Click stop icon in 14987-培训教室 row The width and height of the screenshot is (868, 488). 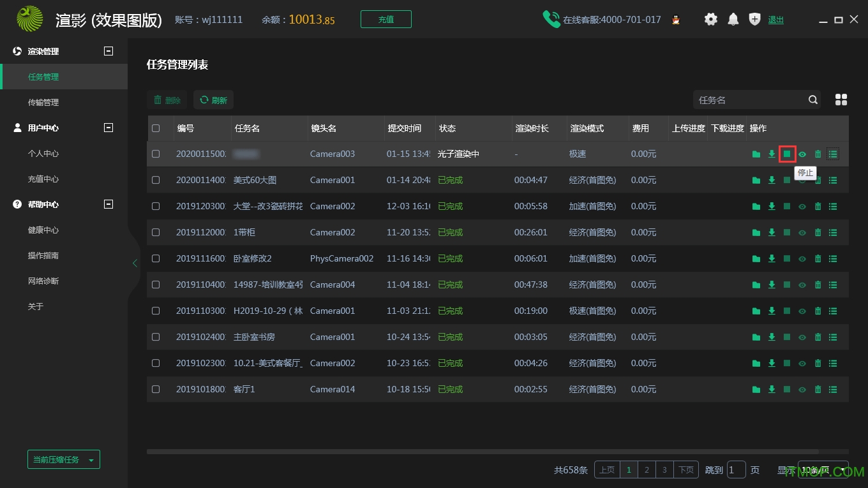[787, 285]
